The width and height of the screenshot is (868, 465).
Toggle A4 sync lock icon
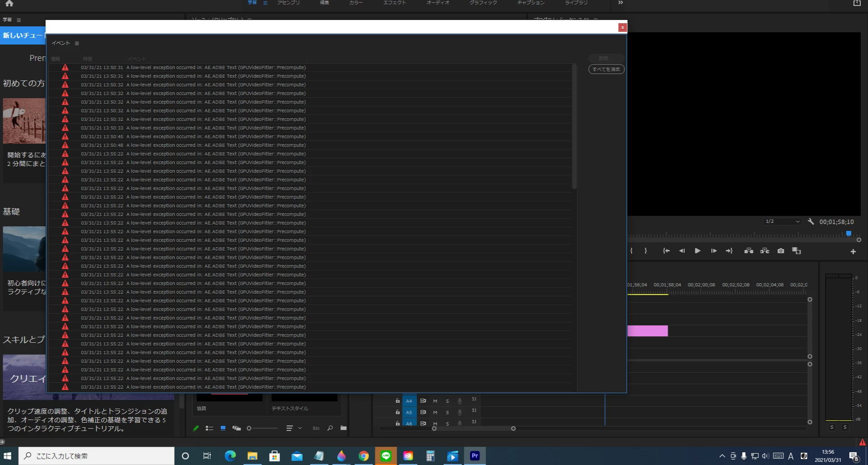coord(423,401)
